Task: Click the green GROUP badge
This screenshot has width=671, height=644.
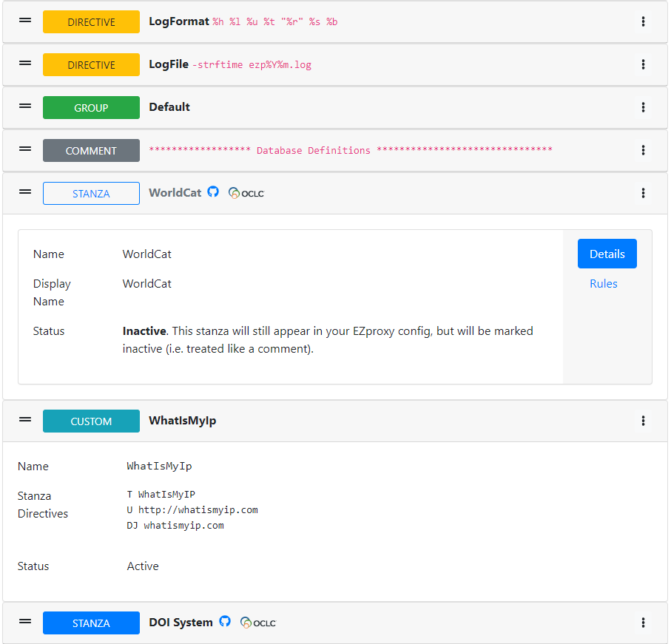Action: tap(91, 108)
